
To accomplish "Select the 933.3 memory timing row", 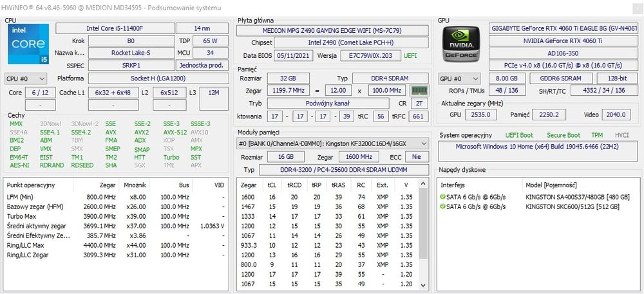I will pos(328,245).
